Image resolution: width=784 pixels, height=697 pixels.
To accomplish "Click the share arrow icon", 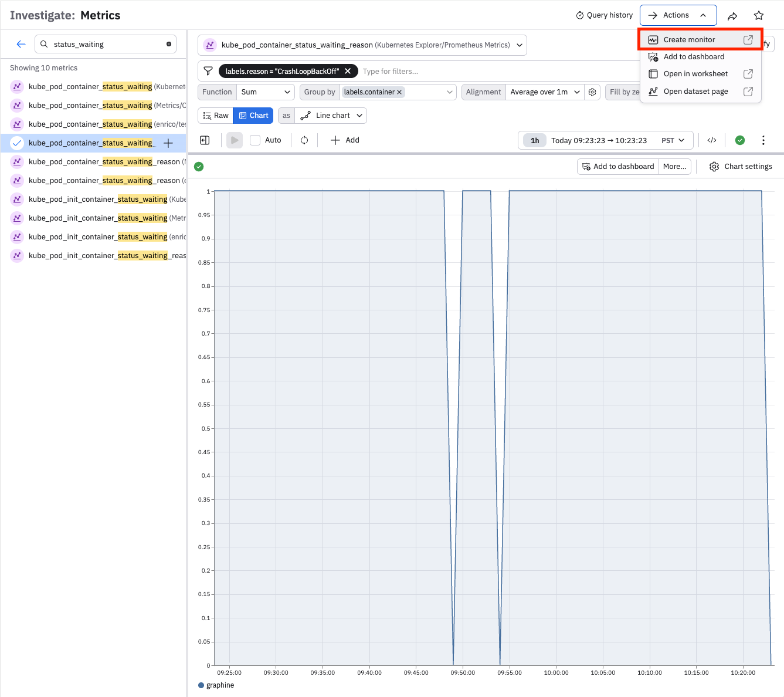I will coord(732,16).
